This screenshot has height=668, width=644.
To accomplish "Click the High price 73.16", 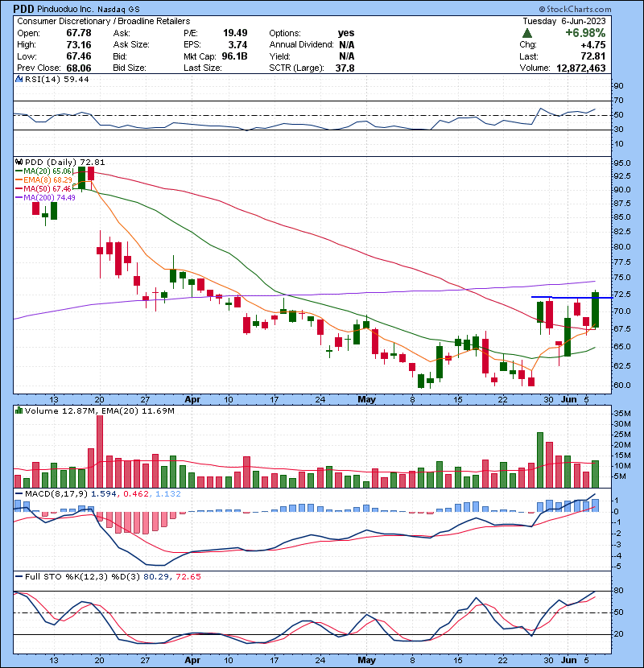I will click(x=79, y=45).
